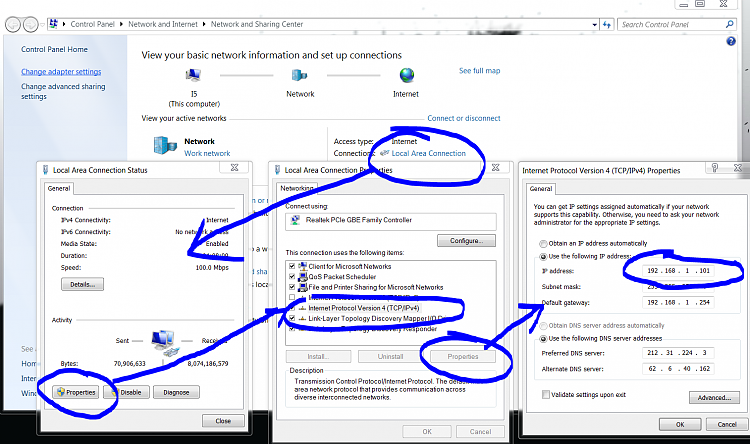750x444 pixels.
Task: Open Control Panel Home
Action: [x=54, y=49]
